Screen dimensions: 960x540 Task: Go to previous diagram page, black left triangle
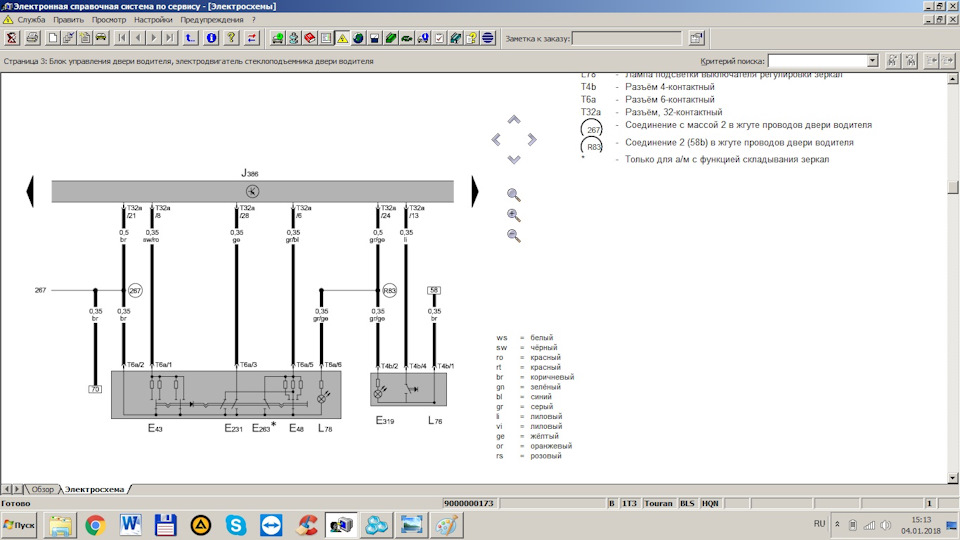pos(30,192)
